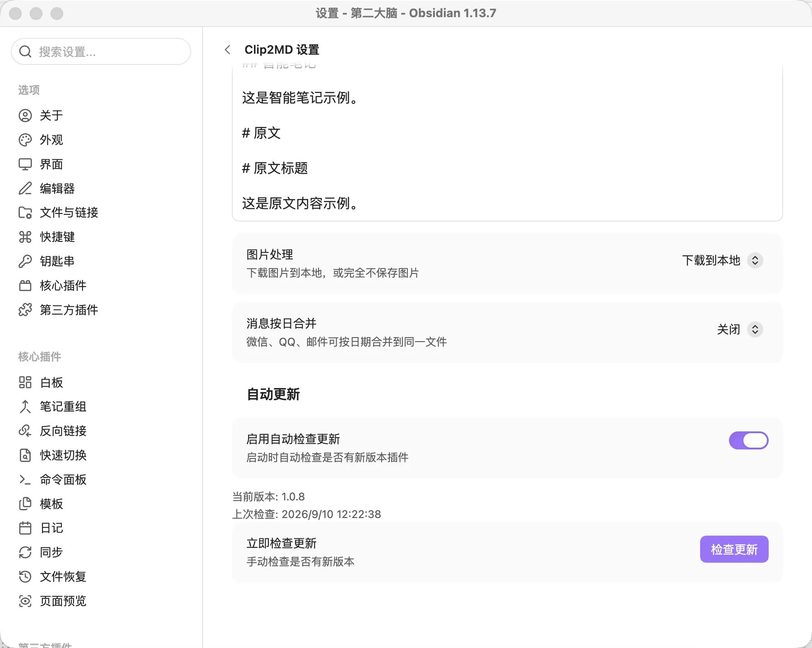Open the 消息按日合并 关闭 dropdown

740,329
